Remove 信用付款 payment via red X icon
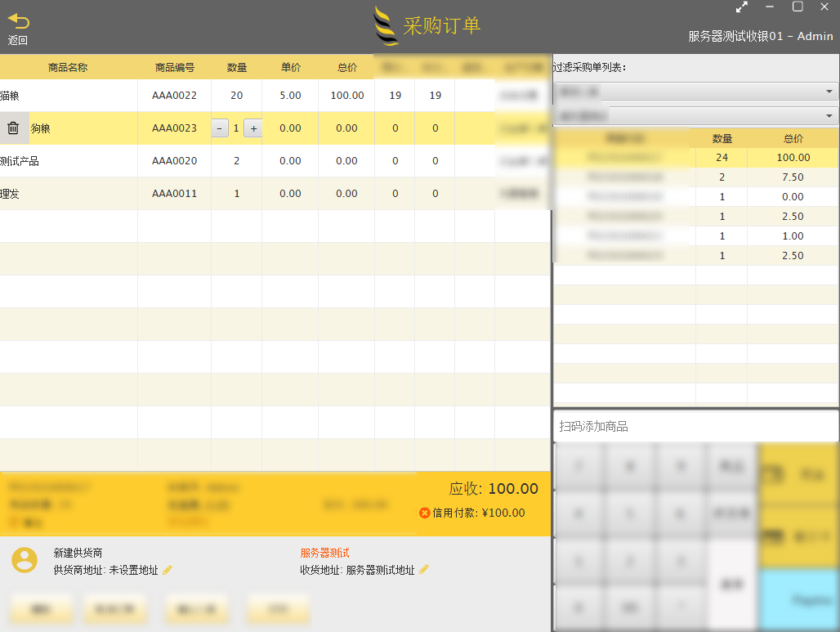This screenshot has width=840, height=632. [424, 513]
